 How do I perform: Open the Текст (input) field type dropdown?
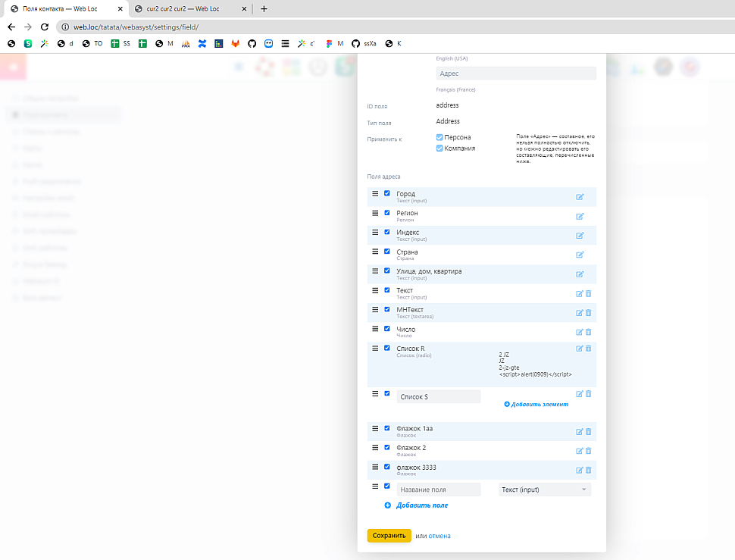(x=545, y=490)
